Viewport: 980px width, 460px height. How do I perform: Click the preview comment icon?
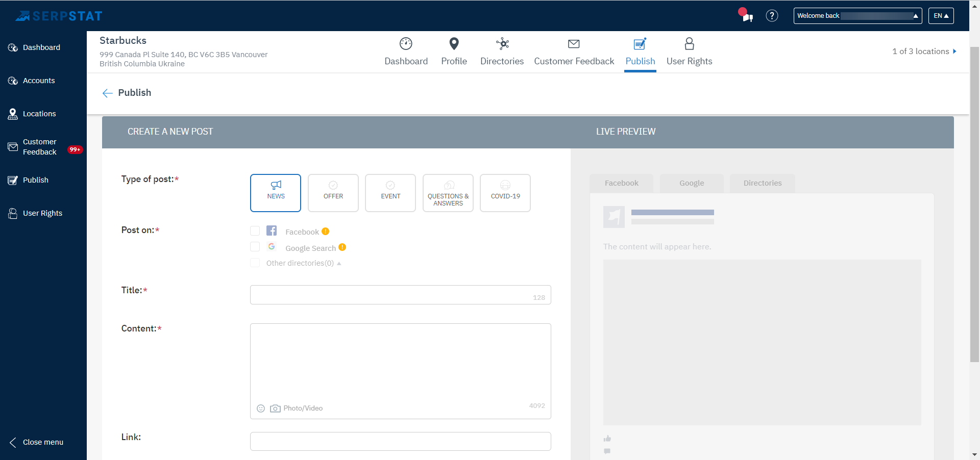[x=607, y=451]
